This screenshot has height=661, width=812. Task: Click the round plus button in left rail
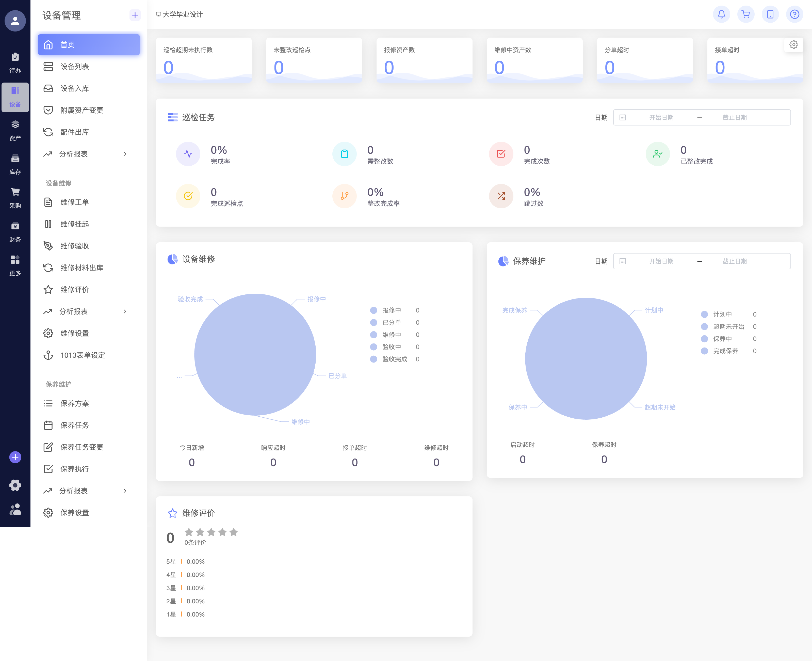(15, 457)
